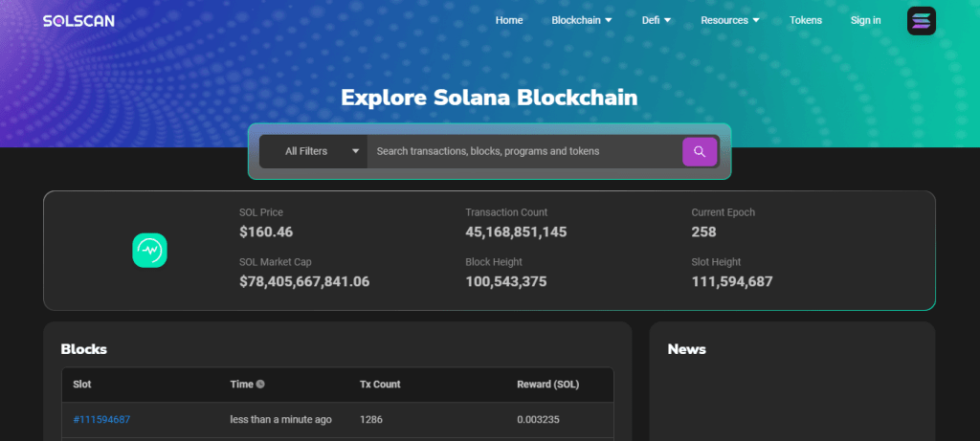
Task: Click the info icon beside Time
Action: (x=260, y=385)
